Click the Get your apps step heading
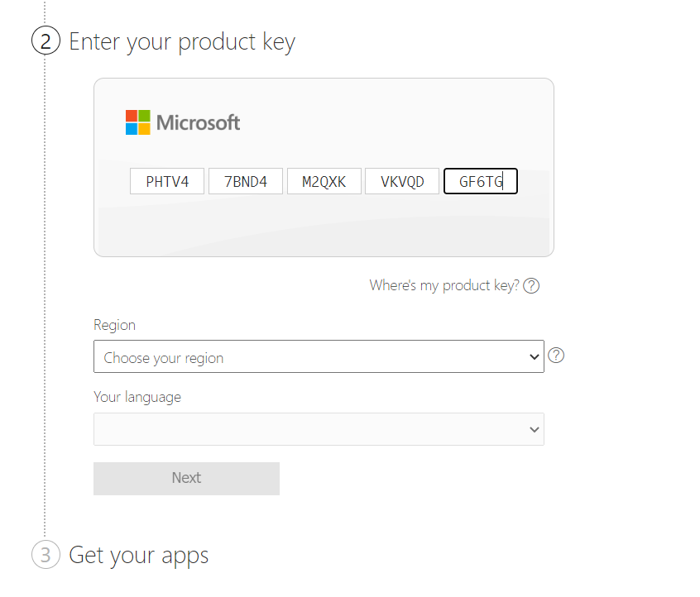The height and width of the screenshot is (597, 700). [x=139, y=555]
